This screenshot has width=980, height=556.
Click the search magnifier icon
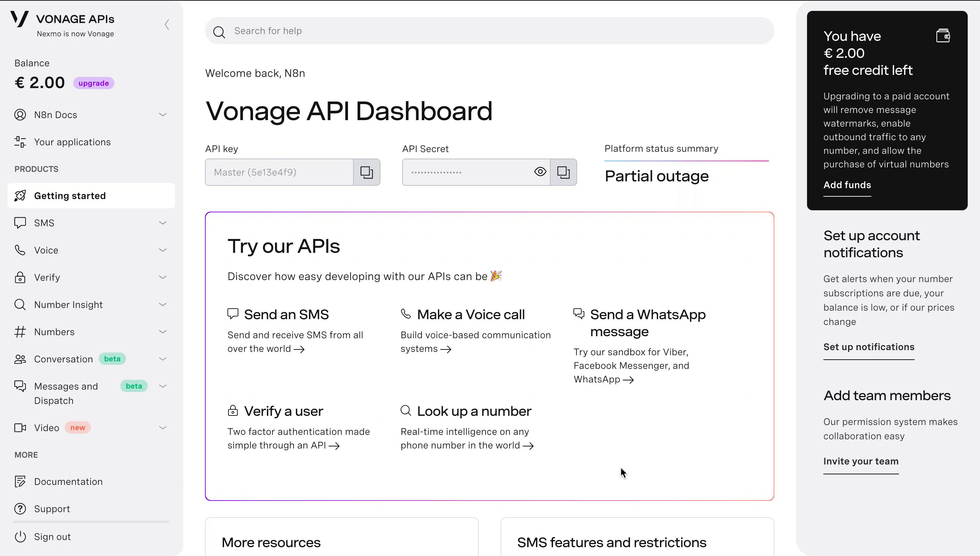(219, 32)
